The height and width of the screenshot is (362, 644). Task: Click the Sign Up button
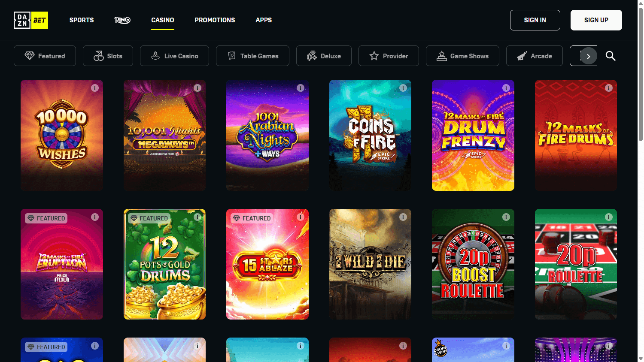pyautogui.click(x=596, y=20)
